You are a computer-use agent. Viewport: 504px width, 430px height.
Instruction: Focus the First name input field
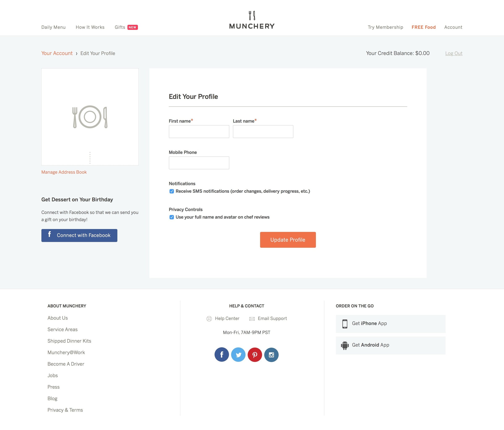pyautogui.click(x=199, y=132)
